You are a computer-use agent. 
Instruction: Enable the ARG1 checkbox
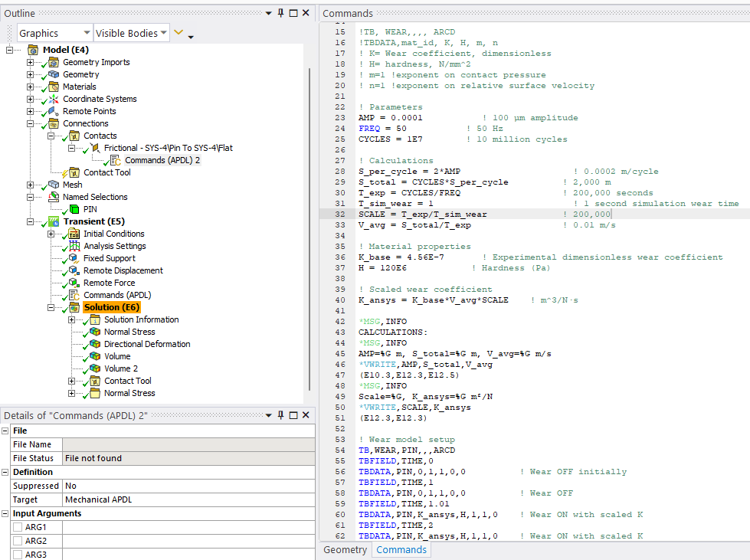[17, 528]
